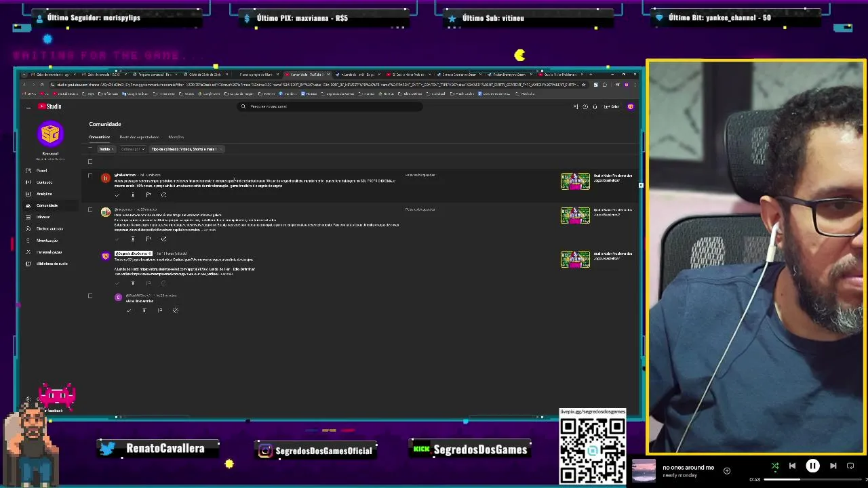Approve the first comment with the check icon
Screen dimensions: 868x488
tap(117, 195)
